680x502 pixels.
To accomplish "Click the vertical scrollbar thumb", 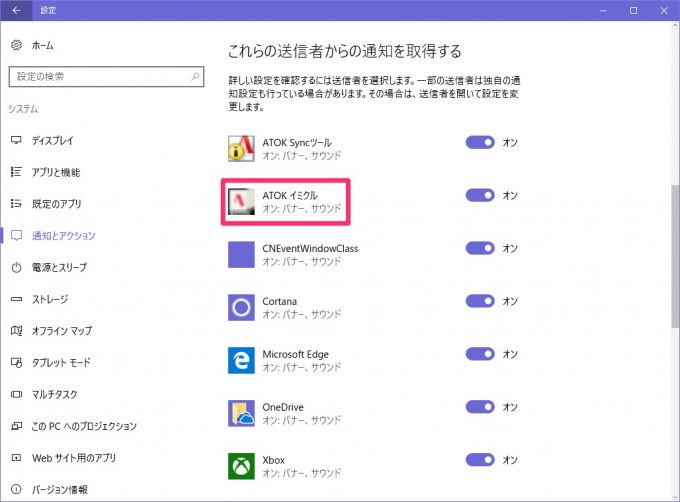I will coord(675,257).
